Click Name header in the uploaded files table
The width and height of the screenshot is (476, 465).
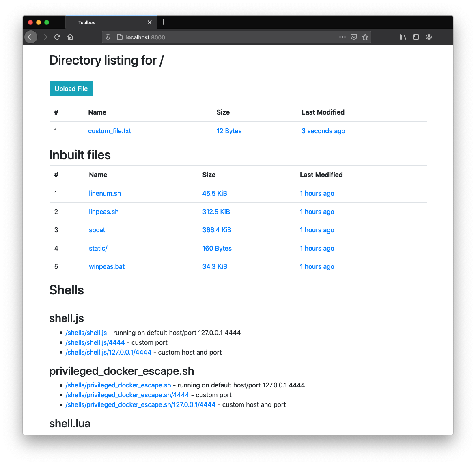coord(97,112)
